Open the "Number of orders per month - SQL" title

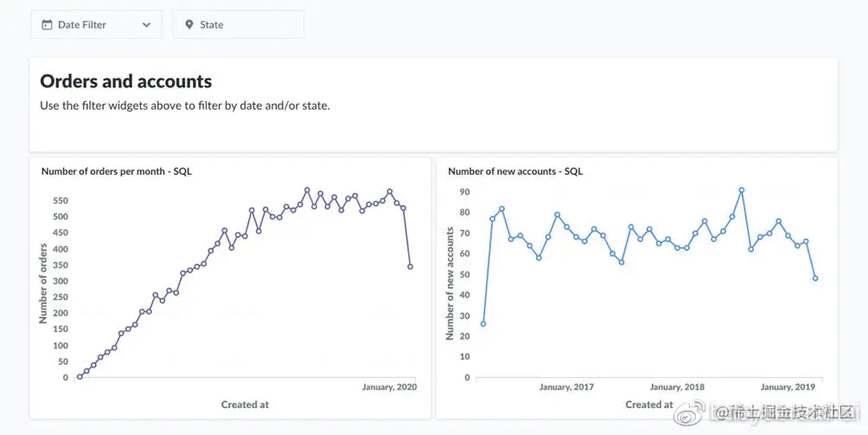tap(116, 171)
